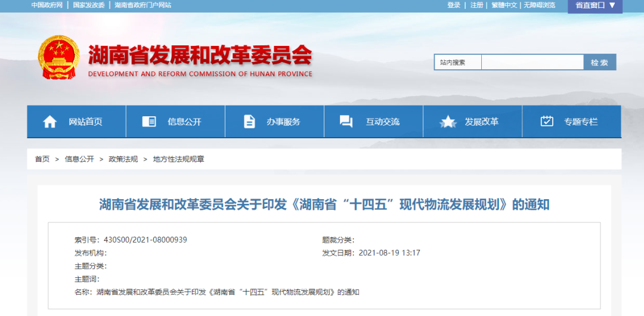Go to 地方性法规规章 in breadcrumb

click(178, 159)
